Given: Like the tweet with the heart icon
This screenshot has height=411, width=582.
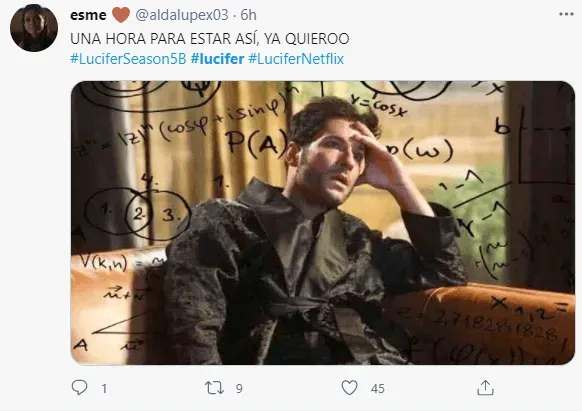Looking at the screenshot, I should (349, 388).
